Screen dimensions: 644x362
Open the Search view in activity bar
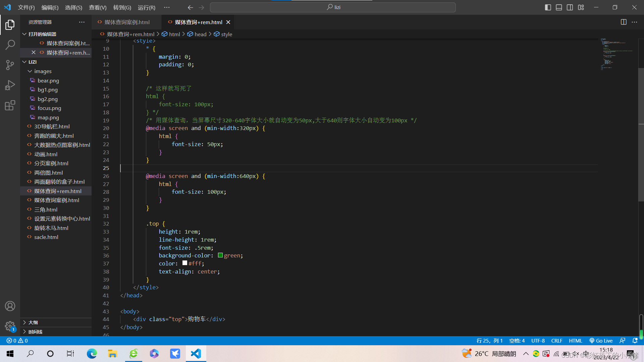coord(10,45)
